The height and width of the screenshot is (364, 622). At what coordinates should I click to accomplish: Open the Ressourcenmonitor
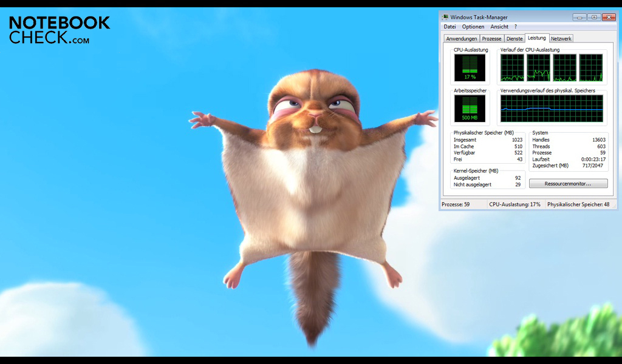click(x=568, y=184)
